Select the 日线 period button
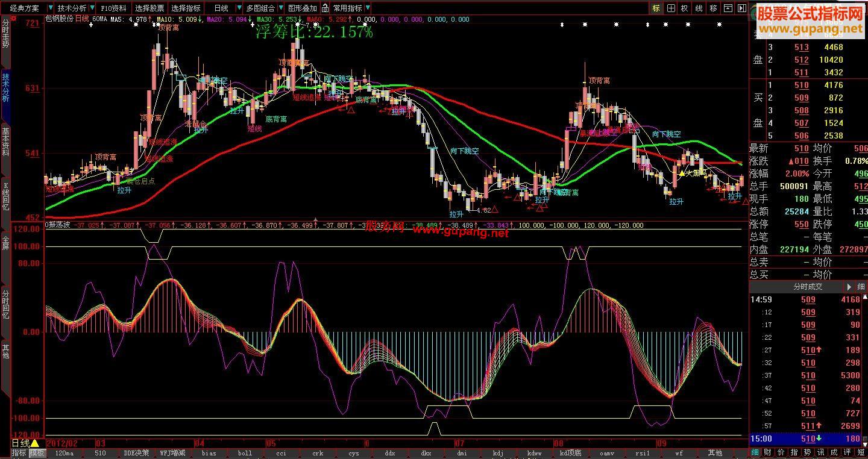The width and height of the screenshot is (868, 459). pyautogui.click(x=221, y=8)
